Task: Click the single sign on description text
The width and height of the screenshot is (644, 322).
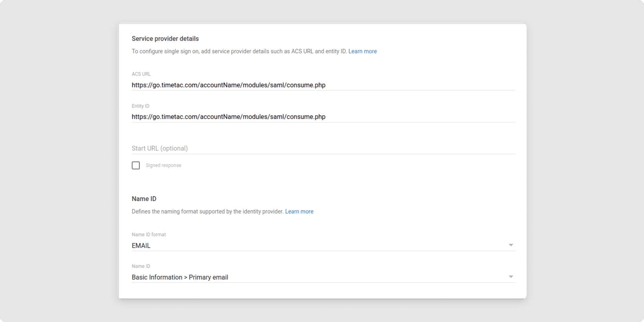Action: pyautogui.click(x=239, y=51)
